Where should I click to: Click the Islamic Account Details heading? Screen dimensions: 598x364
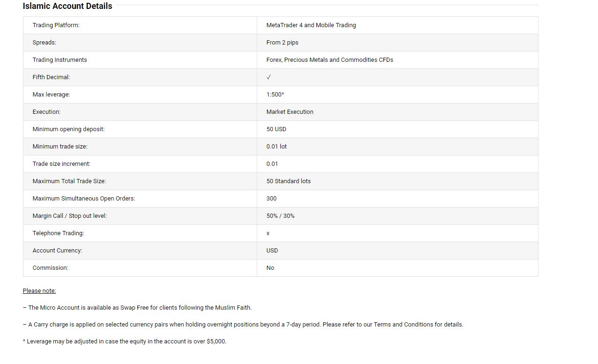tap(67, 6)
